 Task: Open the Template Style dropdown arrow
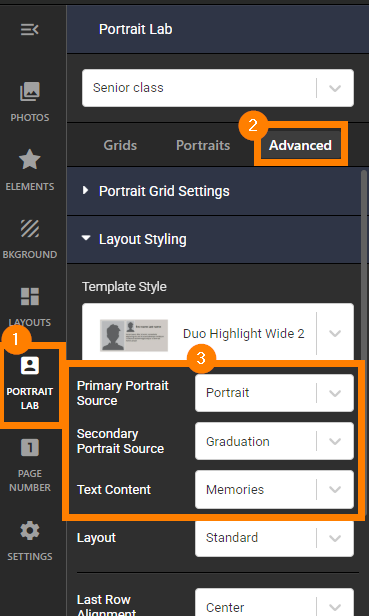pyautogui.click(x=335, y=333)
